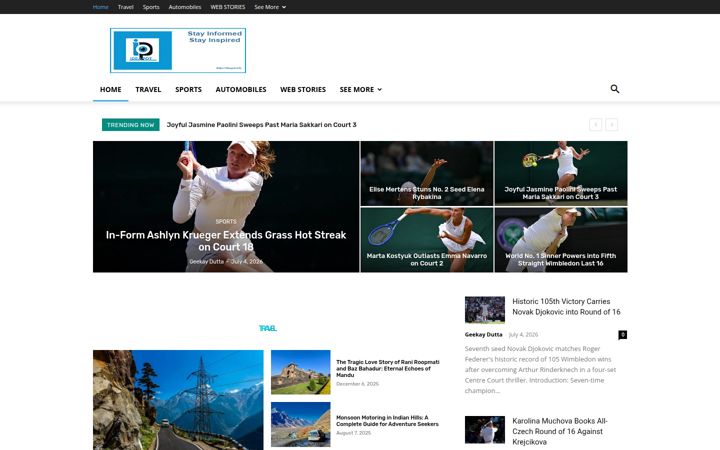
Task: Read Elise Mertens Stuns Rybakina story
Action: (x=427, y=193)
